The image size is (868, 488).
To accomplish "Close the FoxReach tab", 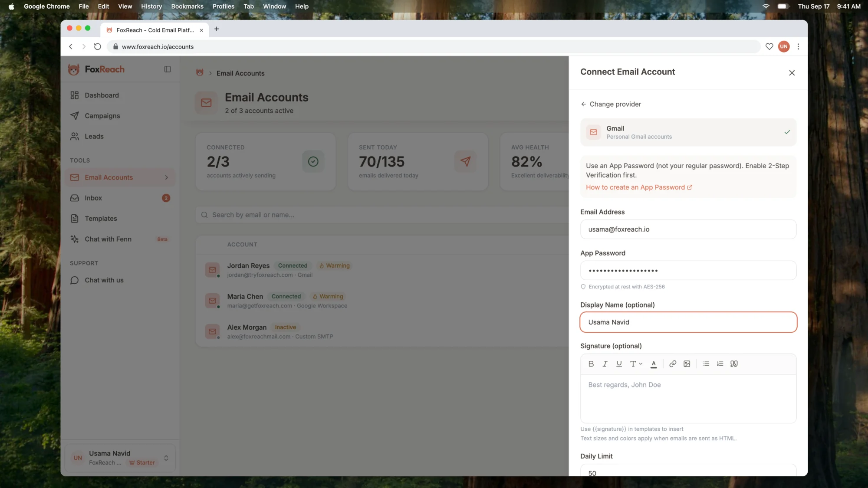I will (201, 30).
